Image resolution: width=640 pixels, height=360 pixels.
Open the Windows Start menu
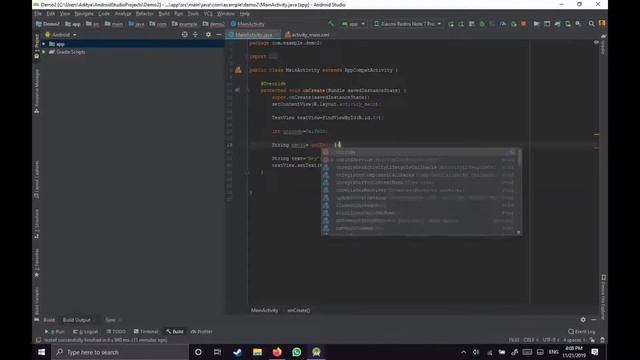click(42, 352)
